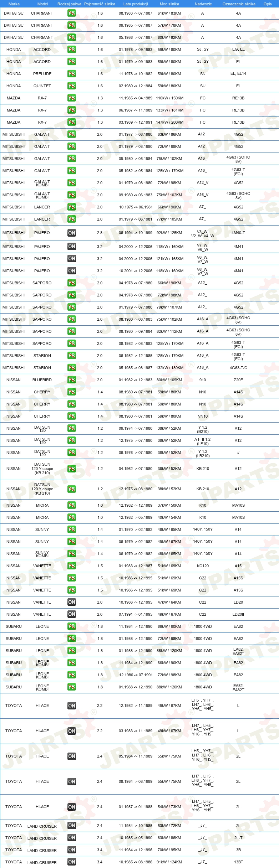Image resolution: width=279 pixels, height=868 pixels.
Task: Click diesel ON icon in Hi-Ace 54kW row
Action: 72,807
